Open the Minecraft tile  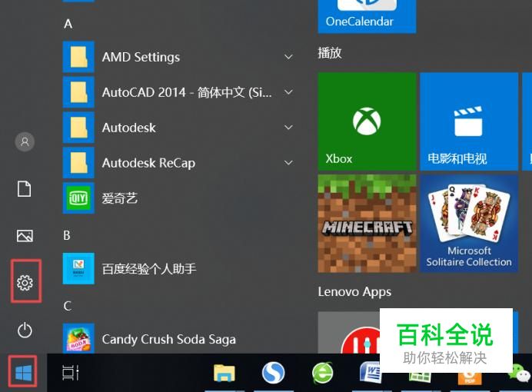click(x=367, y=224)
